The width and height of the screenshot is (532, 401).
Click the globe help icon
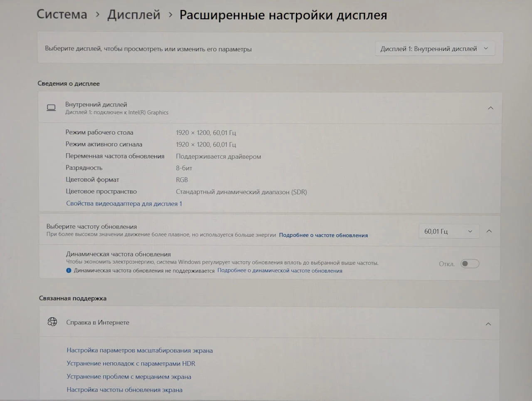click(52, 322)
